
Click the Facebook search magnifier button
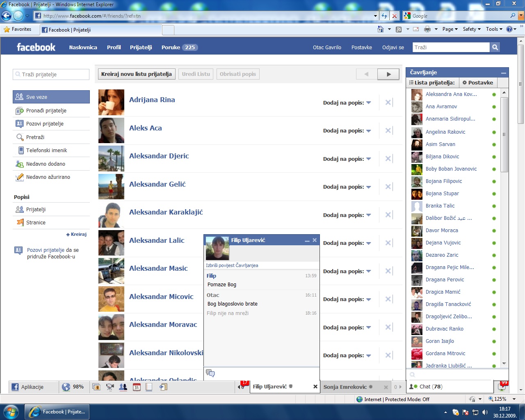click(495, 47)
